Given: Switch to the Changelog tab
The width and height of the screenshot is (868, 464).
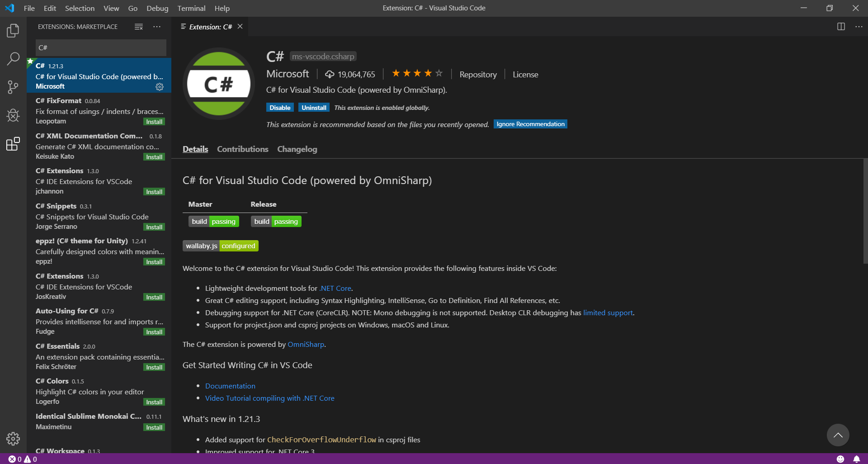Looking at the screenshot, I should pyautogui.click(x=297, y=149).
